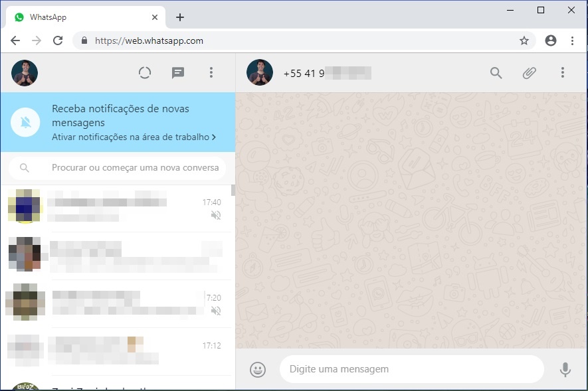Open contact info for +55 41 9 number
588x391 pixels.
point(328,73)
